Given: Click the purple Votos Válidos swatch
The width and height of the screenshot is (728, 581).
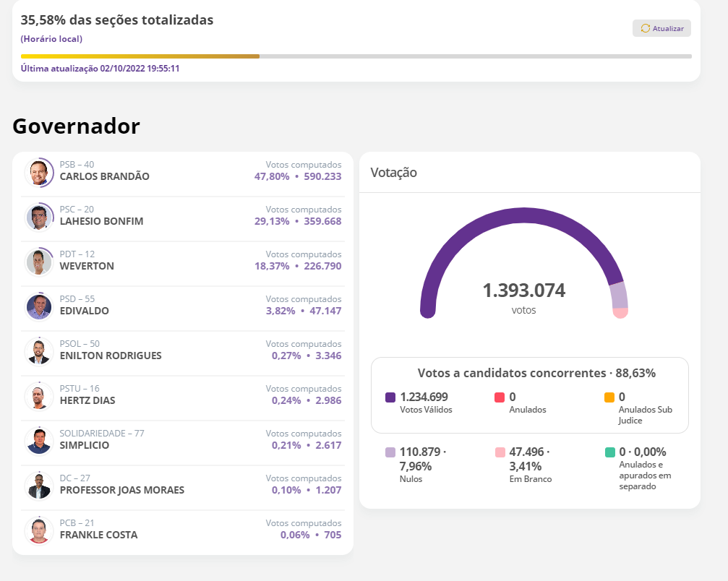Looking at the screenshot, I should (x=390, y=397).
